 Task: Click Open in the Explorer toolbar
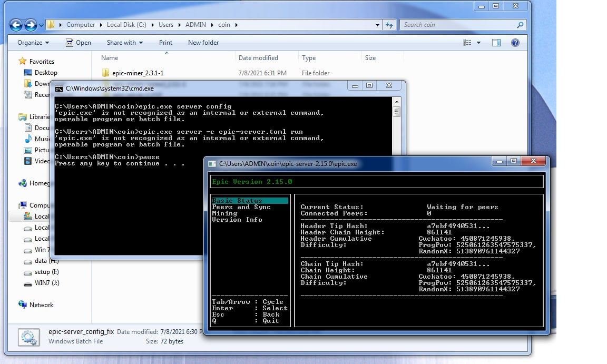(x=79, y=43)
